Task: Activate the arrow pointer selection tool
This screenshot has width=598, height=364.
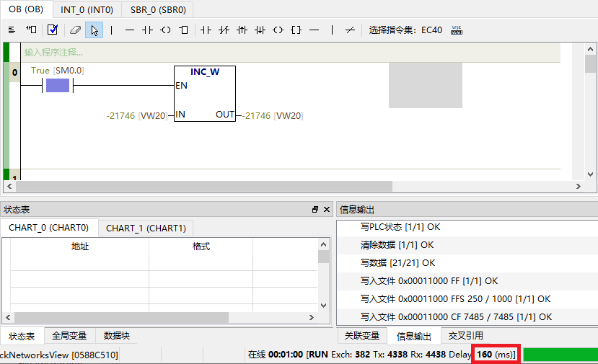Action: tap(94, 30)
